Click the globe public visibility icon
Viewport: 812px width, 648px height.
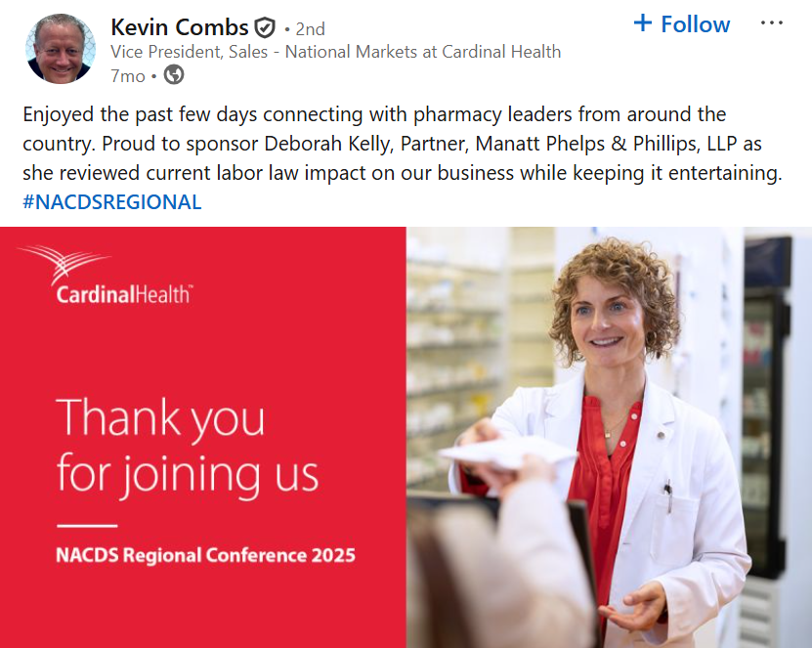point(173,74)
